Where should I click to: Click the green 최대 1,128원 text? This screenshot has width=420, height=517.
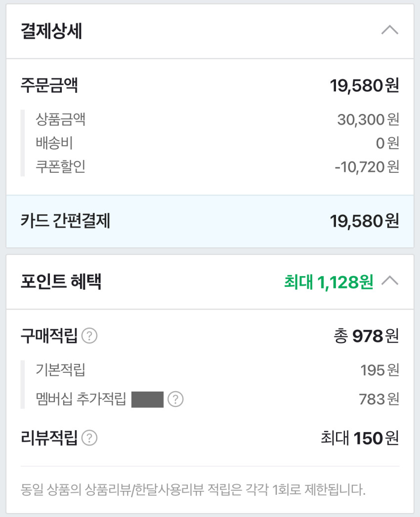coord(328,282)
